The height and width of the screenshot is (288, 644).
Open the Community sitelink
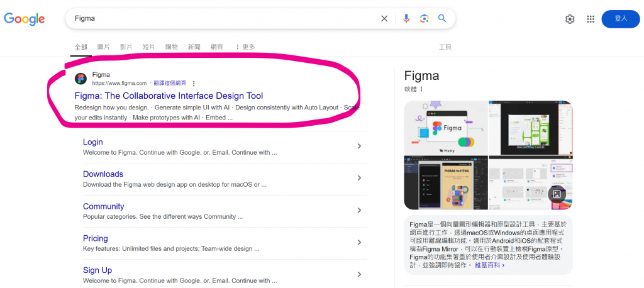tap(104, 206)
